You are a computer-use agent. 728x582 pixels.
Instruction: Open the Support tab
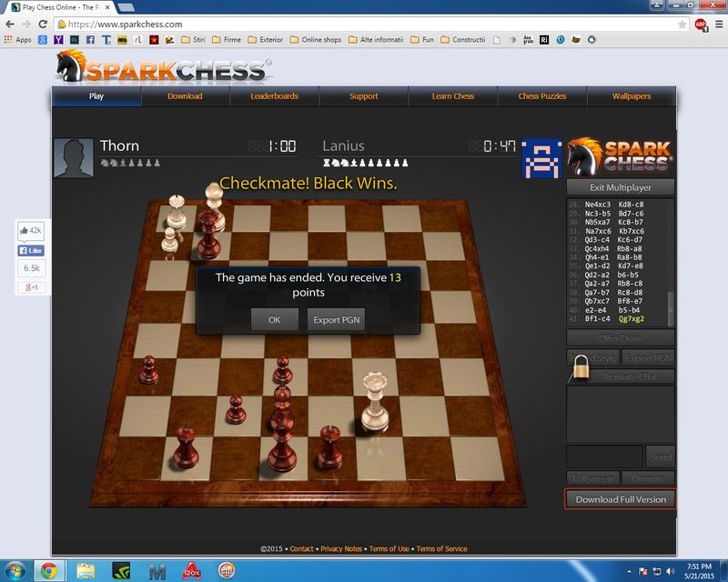[363, 96]
